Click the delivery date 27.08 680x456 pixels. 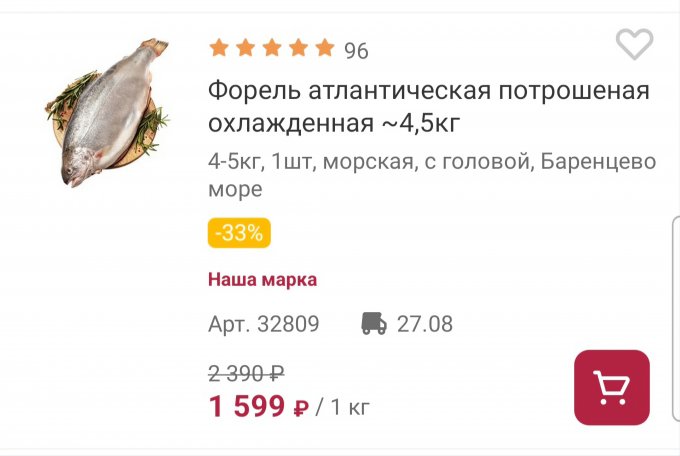425,324
